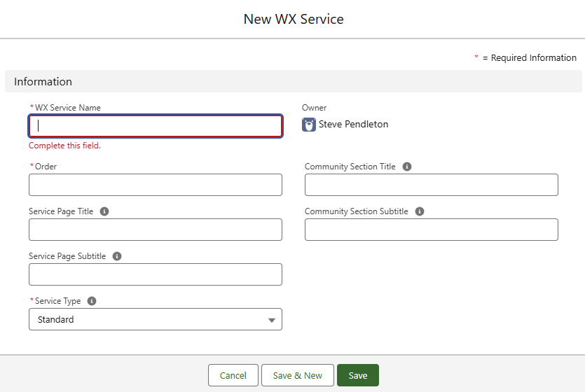The image size is (585, 392).
Task: Click the Service Page Subtitle input
Action: (x=156, y=274)
